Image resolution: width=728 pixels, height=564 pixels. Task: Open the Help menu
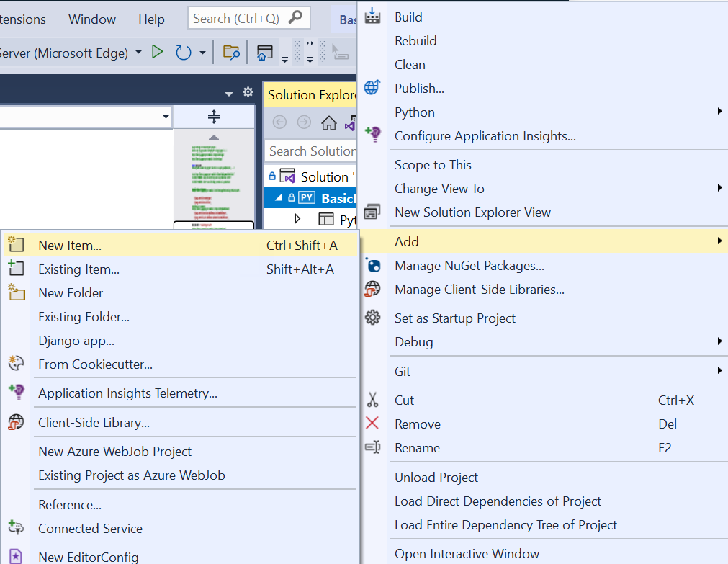click(151, 19)
